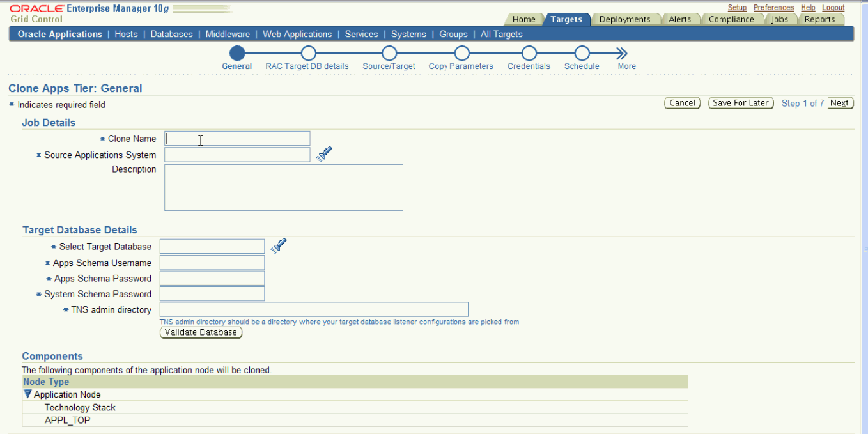Image resolution: width=868 pixels, height=434 pixels.
Task: Click the Preferences link
Action: tap(773, 8)
